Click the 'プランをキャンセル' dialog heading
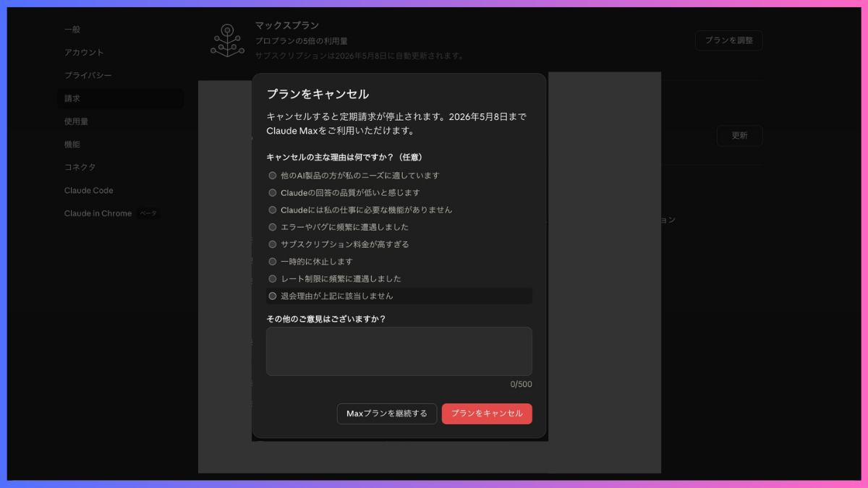This screenshot has height=488, width=868. [318, 94]
